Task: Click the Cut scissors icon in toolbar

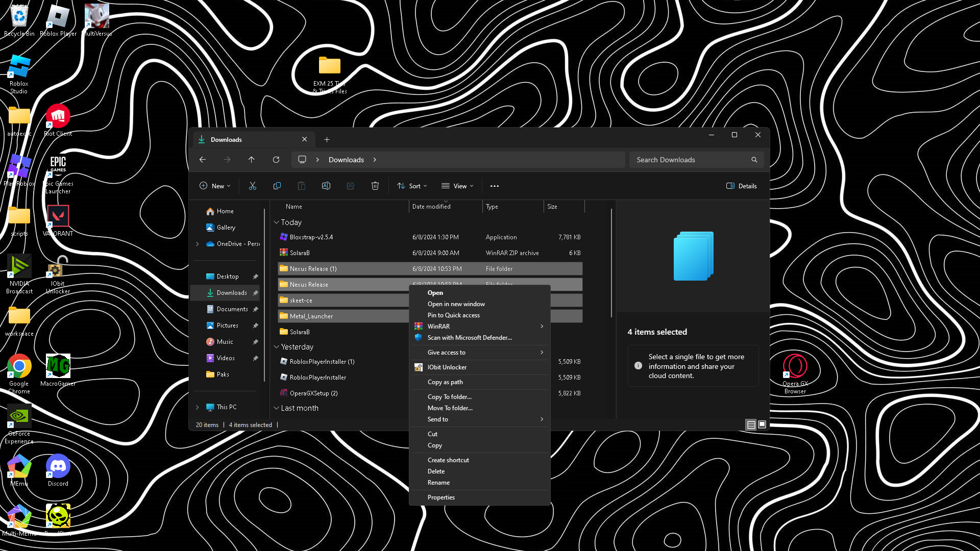Action: (252, 186)
